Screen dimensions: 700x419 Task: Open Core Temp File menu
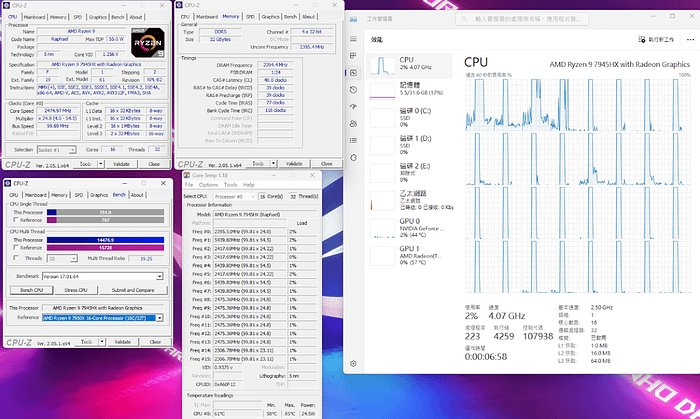(x=189, y=185)
